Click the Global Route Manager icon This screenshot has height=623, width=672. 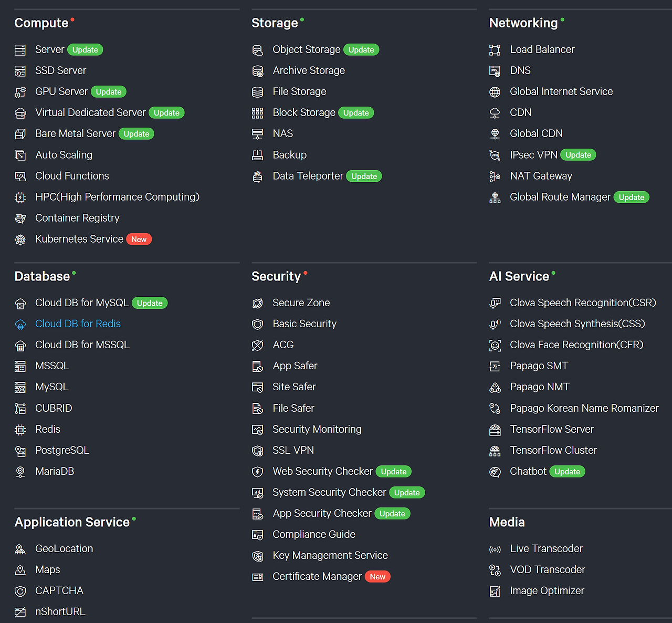(495, 198)
